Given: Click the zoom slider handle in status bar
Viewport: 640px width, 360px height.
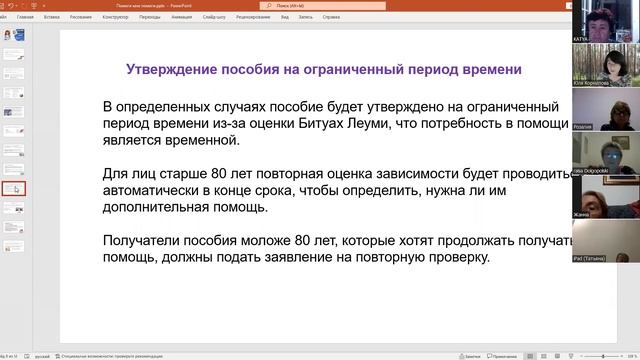Looking at the screenshot, I should pyautogui.click(x=603, y=356).
